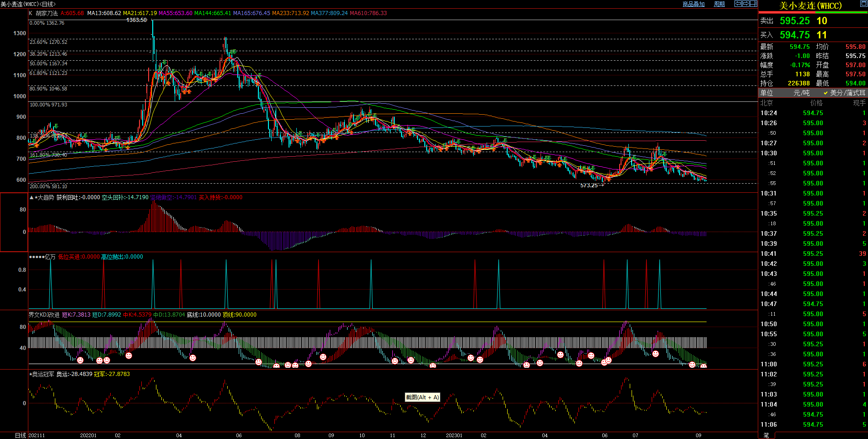Click the 1363.50 peak price label
This screenshot has height=439, width=868.
(x=136, y=20)
